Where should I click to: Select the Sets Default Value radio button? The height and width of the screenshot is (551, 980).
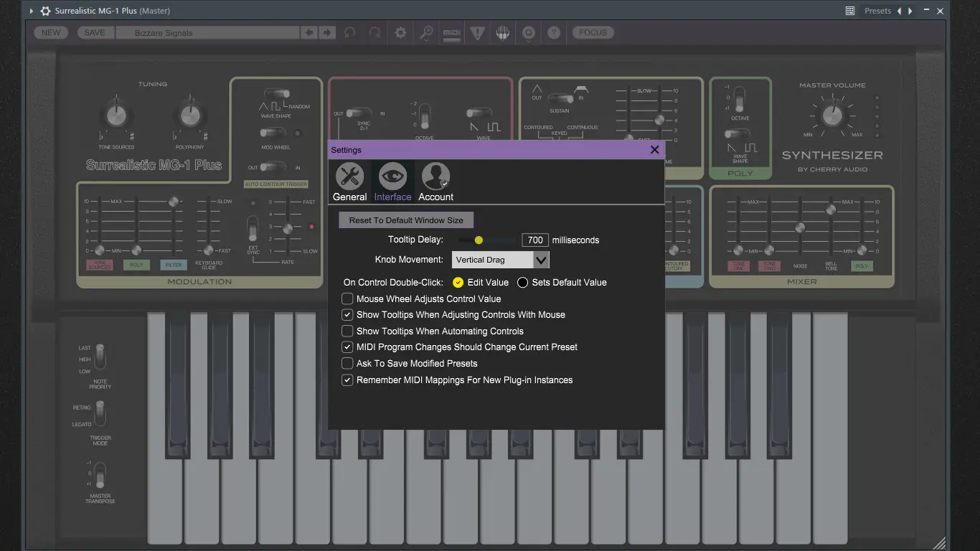click(x=522, y=283)
